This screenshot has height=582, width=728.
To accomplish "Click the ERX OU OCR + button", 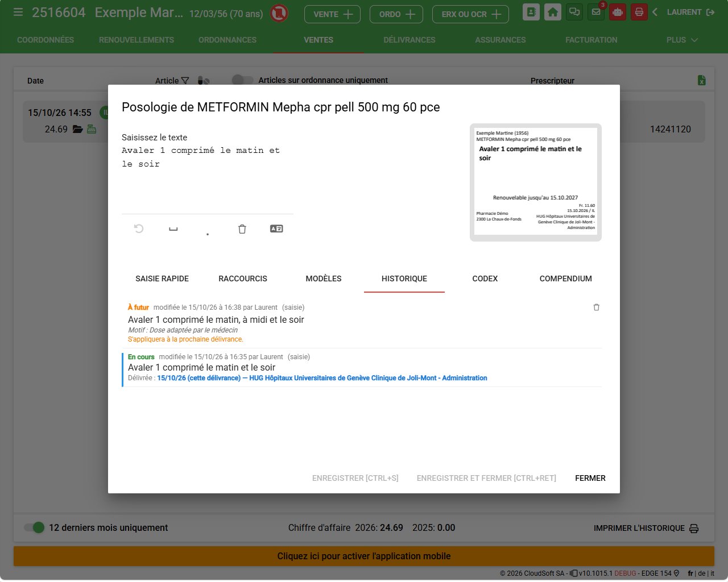I will pyautogui.click(x=471, y=14).
